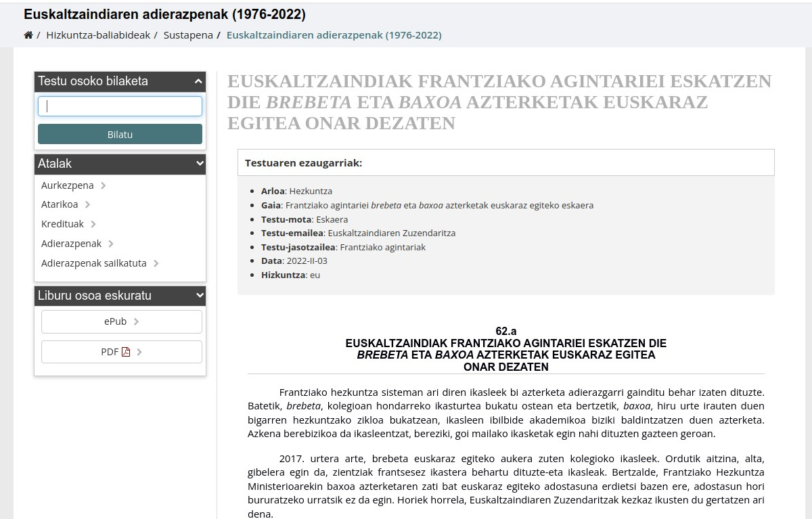Open the Sustapena breadcrumb link
The image size is (812, 519).
tap(188, 35)
